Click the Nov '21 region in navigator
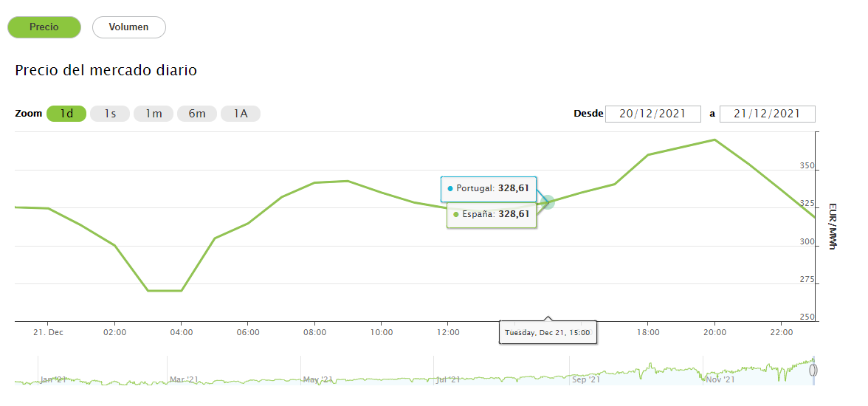The width and height of the screenshot is (868, 406). pyautogui.click(x=720, y=379)
